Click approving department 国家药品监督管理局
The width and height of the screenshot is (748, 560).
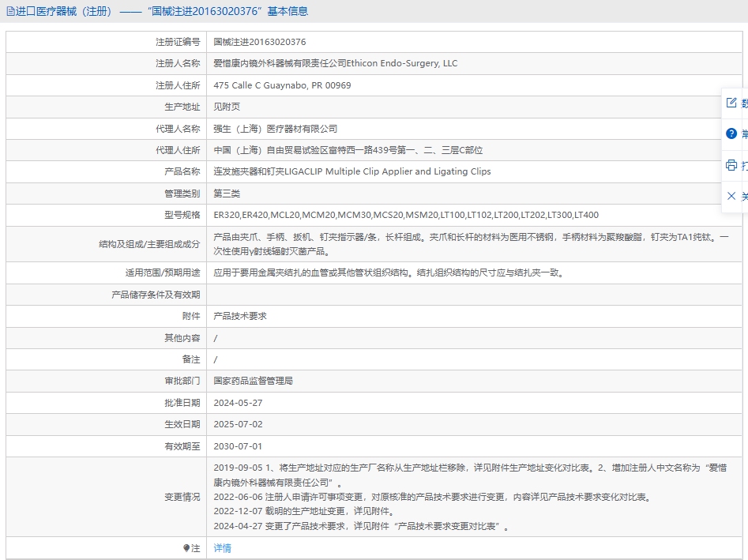pyautogui.click(x=253, y=381)
